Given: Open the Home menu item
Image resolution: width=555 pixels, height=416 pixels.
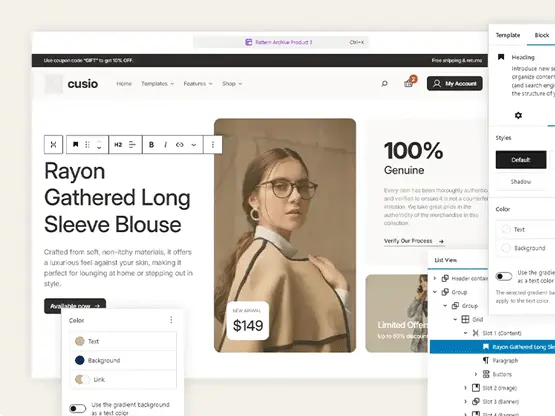Looking at the screenshot, I should coord(124,84).
